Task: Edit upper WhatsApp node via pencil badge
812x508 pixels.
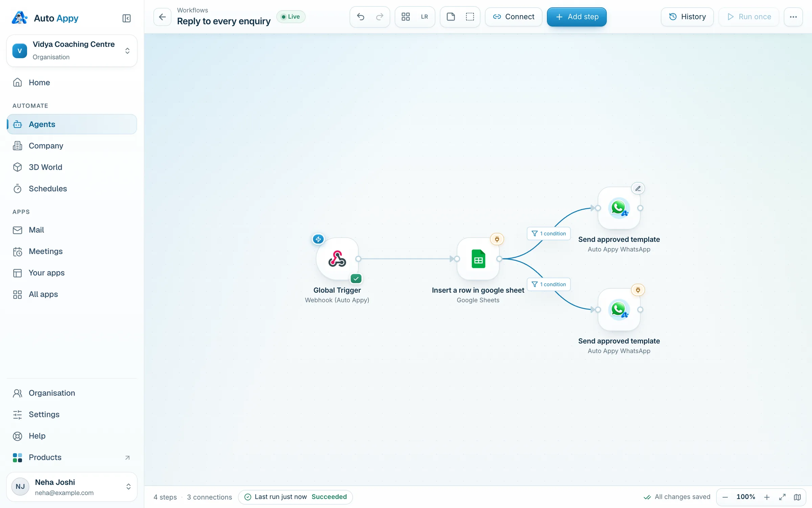Action: coord(638,189)
